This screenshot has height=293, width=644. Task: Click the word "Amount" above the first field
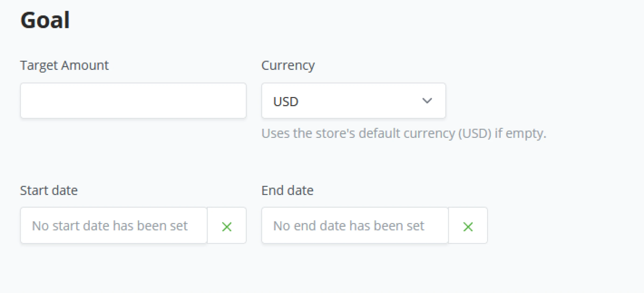click(x=85, y=66)
